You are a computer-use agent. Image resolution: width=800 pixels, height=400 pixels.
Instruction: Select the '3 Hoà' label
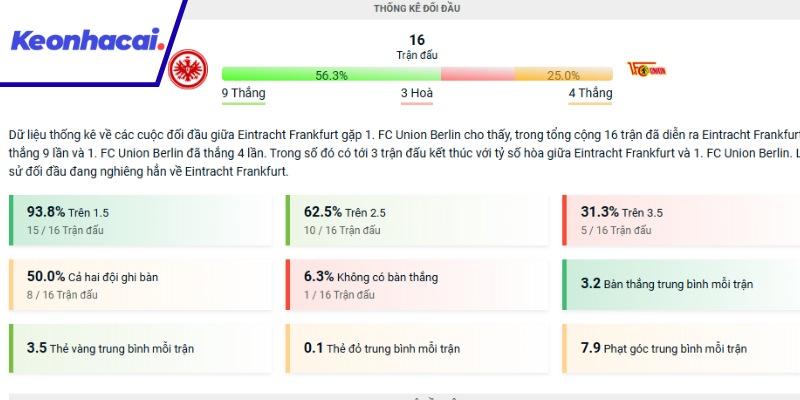[x=417, y=94]
